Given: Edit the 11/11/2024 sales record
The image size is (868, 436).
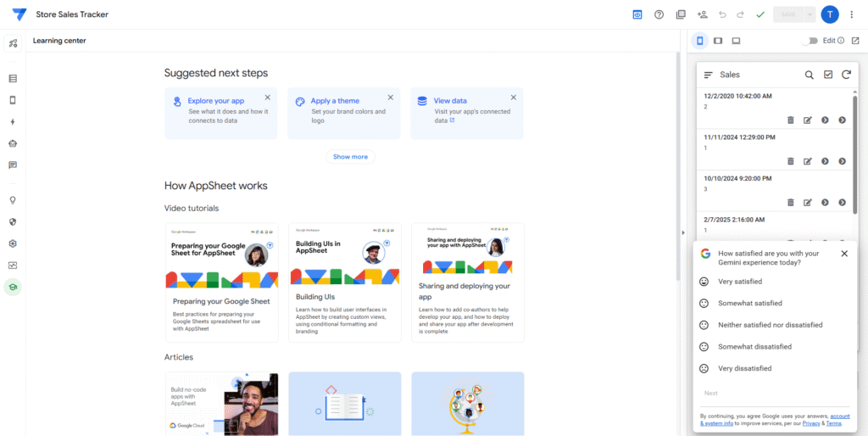Looking at the screenshot, I should click(808, 161).
